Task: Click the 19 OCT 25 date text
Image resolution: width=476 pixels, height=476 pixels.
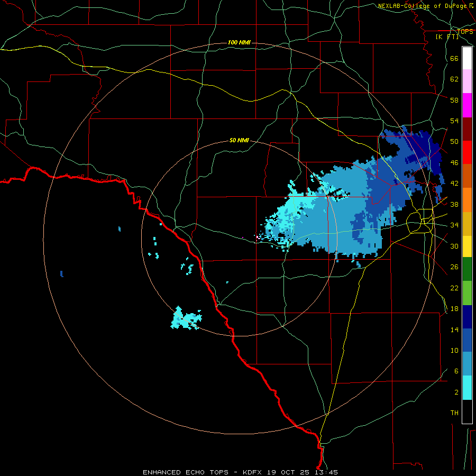Action: pos(288,472)
